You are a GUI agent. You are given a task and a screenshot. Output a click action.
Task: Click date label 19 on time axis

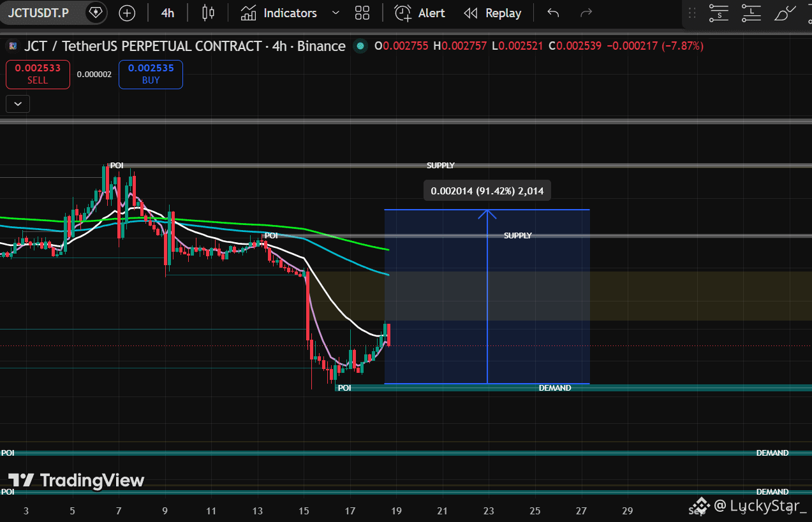click(x=396, y=511)
